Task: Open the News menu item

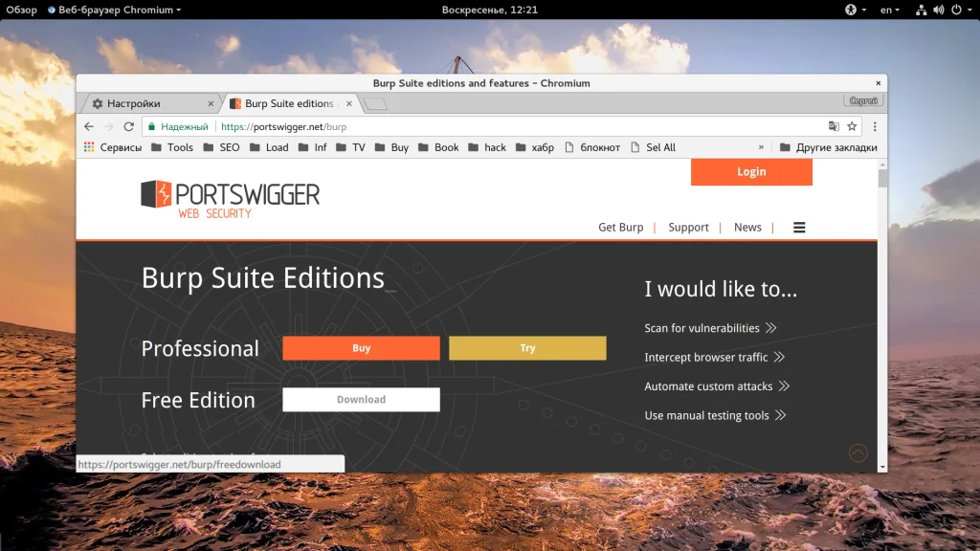Action: 747,228
